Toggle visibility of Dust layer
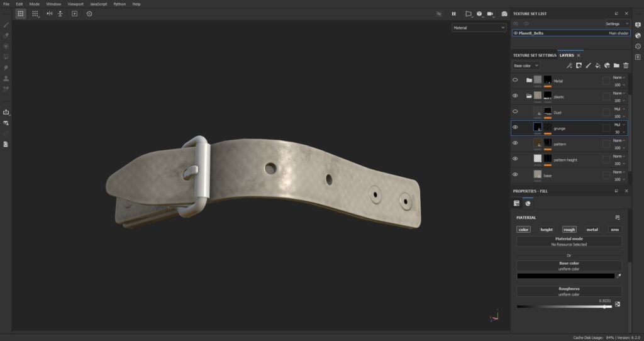This screenshot has width=644, height=341. pos(515,111)
